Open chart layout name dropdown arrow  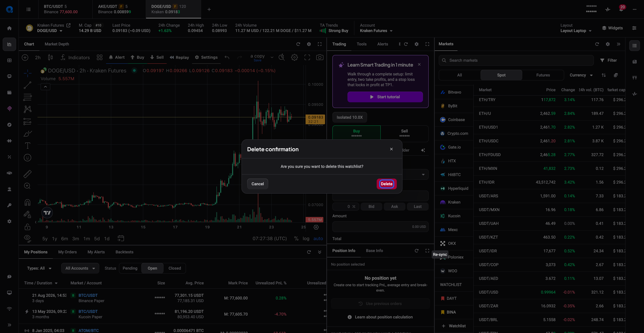tap(272, 57)
